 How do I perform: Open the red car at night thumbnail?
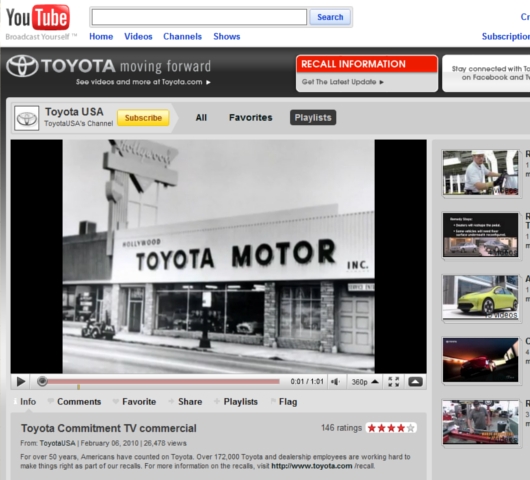coord(481,360)
